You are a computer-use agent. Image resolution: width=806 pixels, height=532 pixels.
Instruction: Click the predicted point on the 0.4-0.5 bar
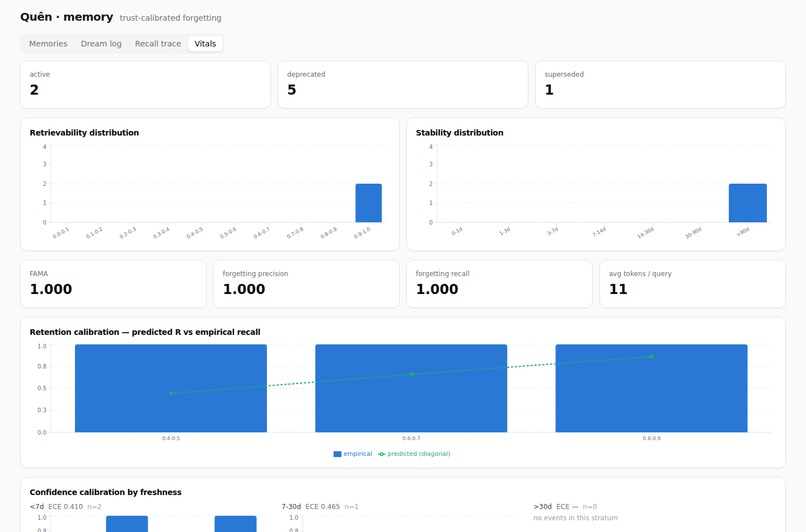tap(171, 393)
